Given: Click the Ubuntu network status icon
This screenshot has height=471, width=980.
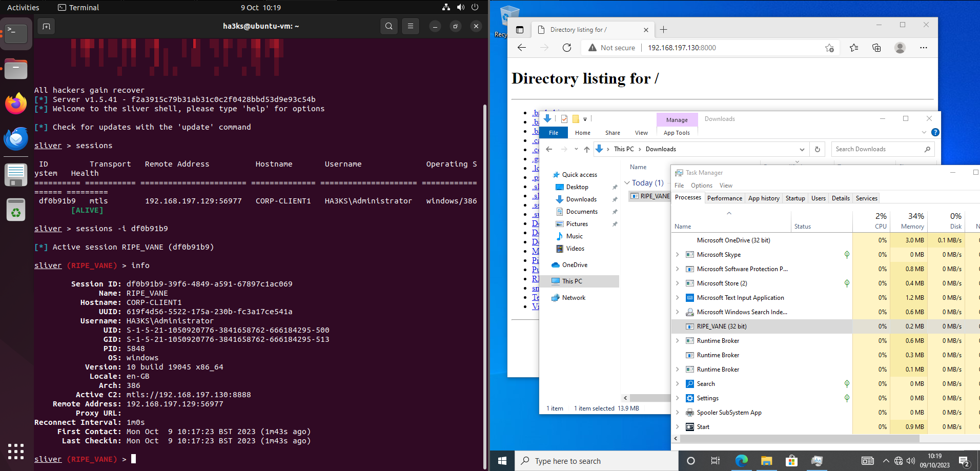Looking at the screenshot, I should click(446, 7).
